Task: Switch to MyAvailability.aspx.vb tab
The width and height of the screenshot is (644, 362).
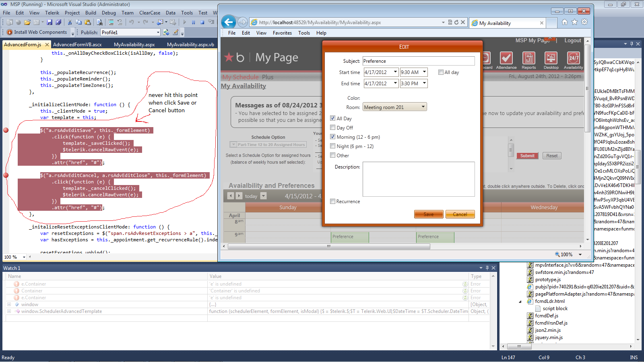Action: coord(190,45)
